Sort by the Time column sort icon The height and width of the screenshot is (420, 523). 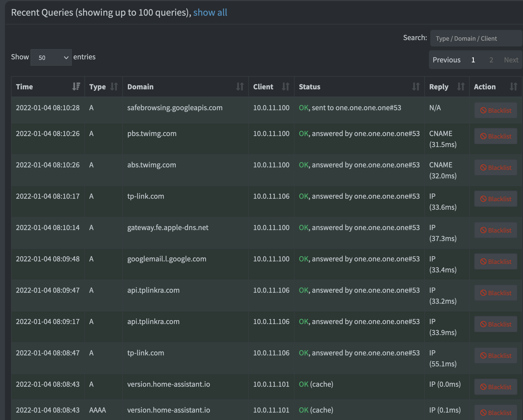pyautogui.click(x=76, y=87)
